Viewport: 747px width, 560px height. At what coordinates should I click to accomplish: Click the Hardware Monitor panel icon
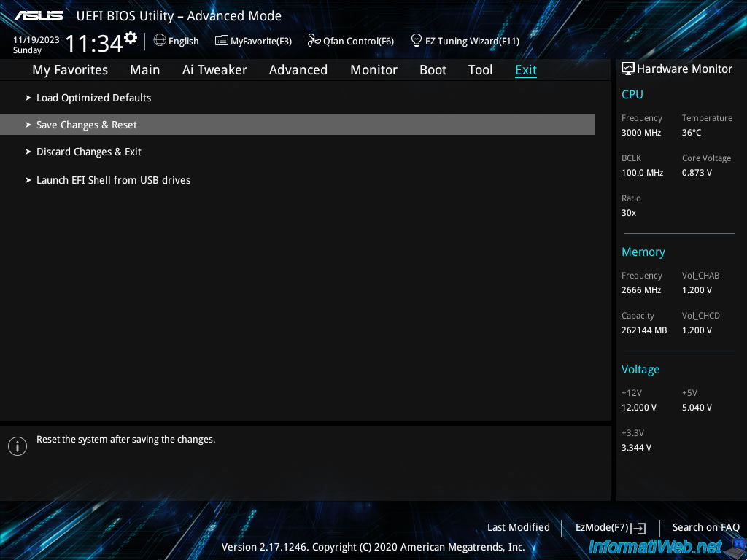pyautogui.click(x=627, y=68)
